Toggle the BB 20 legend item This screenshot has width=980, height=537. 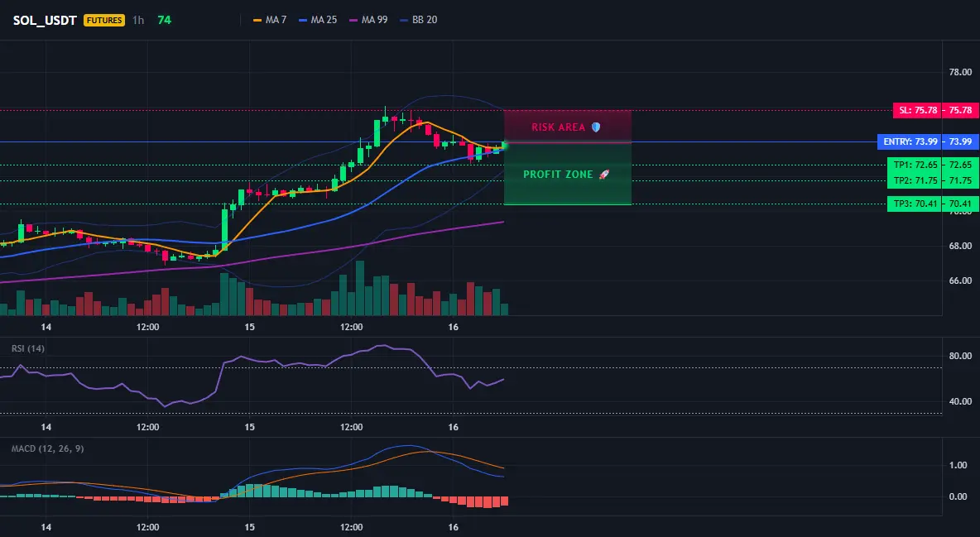419,20
